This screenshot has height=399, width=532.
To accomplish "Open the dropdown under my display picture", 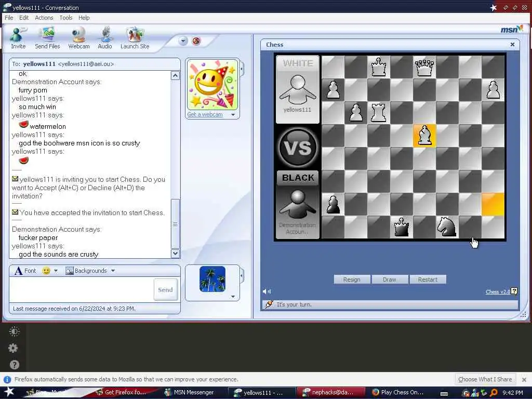I will click(233, 296).
